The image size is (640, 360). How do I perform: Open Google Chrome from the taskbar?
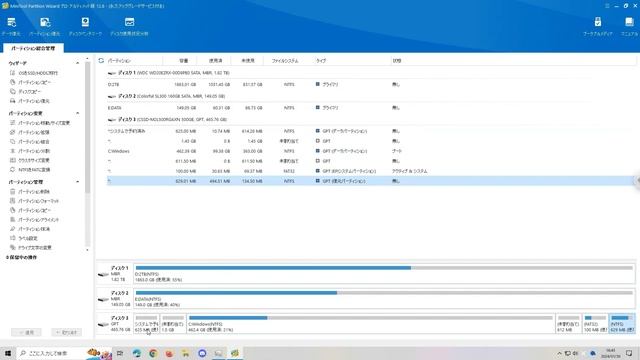pyautogui.click(x=153, y=353)
